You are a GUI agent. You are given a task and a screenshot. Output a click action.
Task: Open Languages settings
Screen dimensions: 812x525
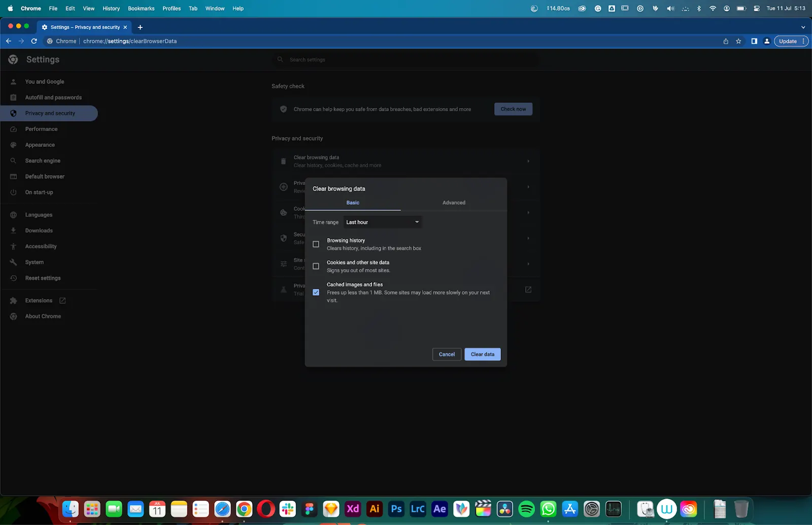tap(39, 215)
